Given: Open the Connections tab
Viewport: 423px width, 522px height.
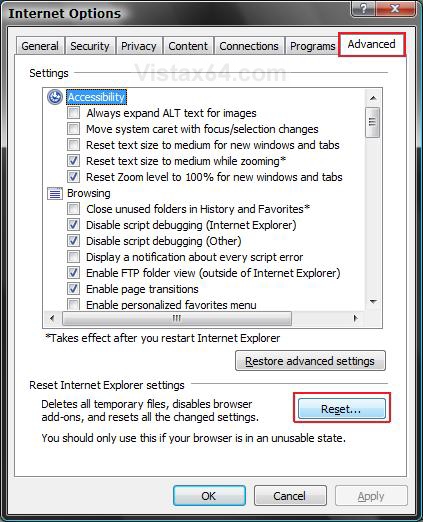Looking at the screenshot, I should point(249,46).
